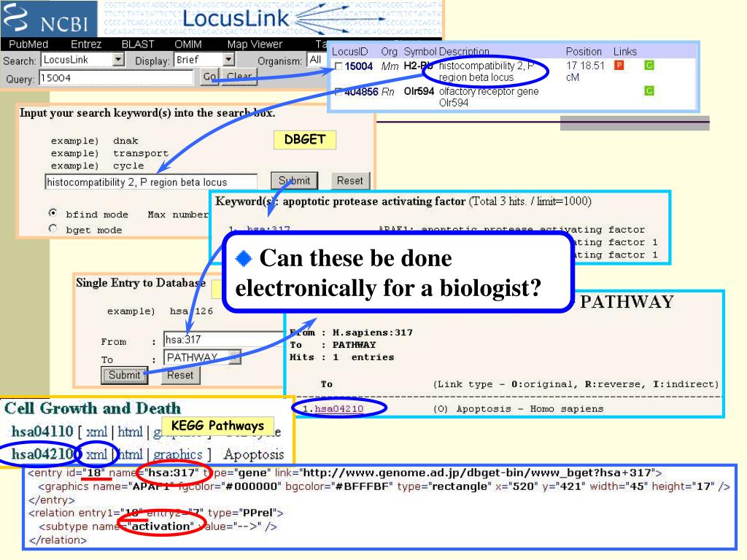Expand the To dropdown showing PATHWAY
Screen dimensions: 747x560
pos(203,357)
